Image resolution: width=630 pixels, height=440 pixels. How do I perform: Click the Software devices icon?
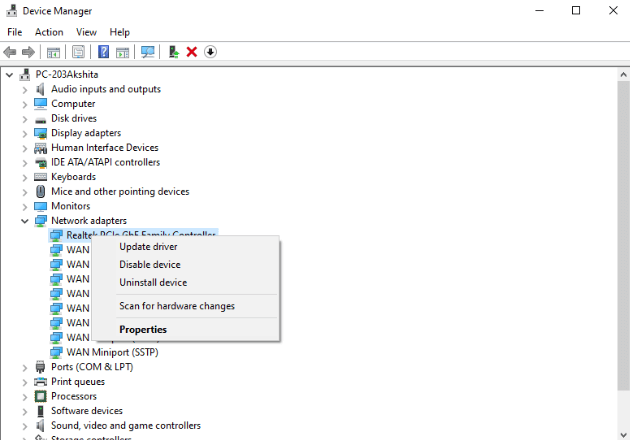point(40,411)
